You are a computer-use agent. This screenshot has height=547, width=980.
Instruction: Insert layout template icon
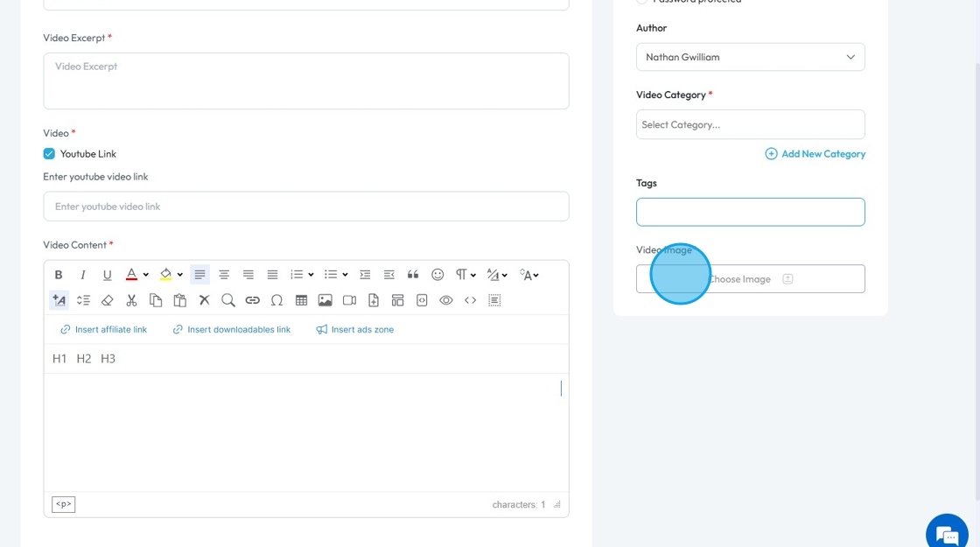(x=397, y=300)
